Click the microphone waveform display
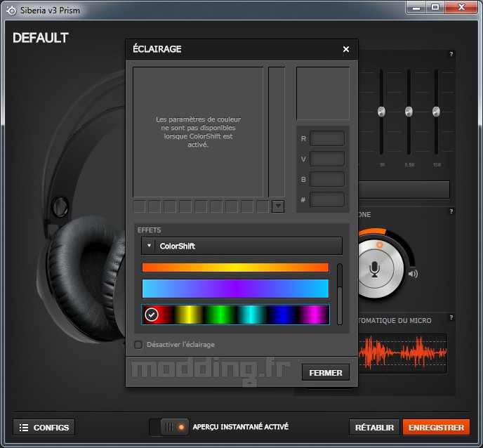The width and height of the screenshot is (483, 448). click(x=402, y=353)
